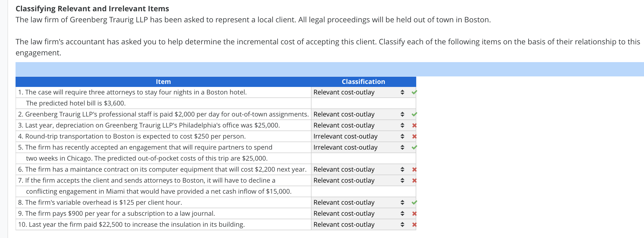Click the Item column header
The width and height of the screenshot is (644, 238).
tap(163, 82)
